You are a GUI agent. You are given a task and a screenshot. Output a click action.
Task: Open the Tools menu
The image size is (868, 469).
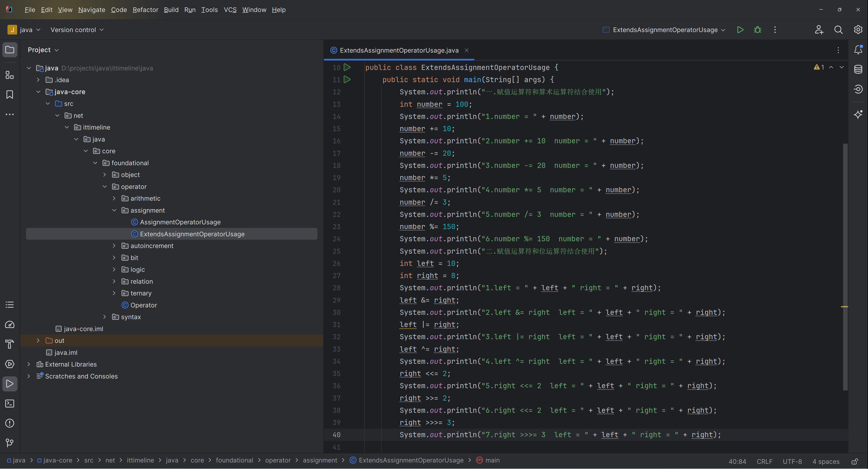209,10
